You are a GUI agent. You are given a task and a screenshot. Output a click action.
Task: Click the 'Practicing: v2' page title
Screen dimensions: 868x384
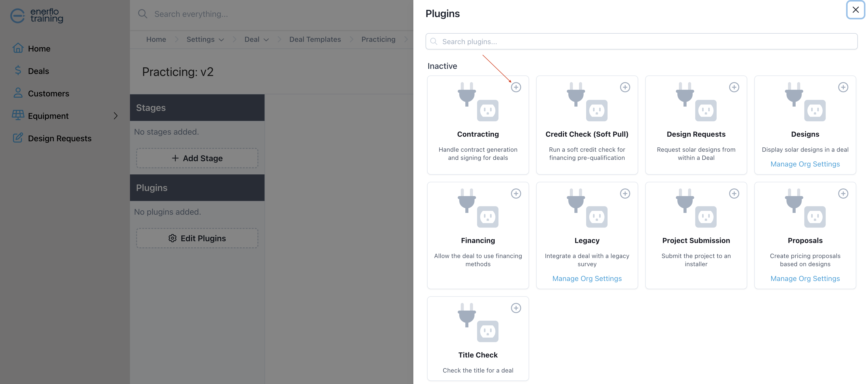tap(178, 72)
